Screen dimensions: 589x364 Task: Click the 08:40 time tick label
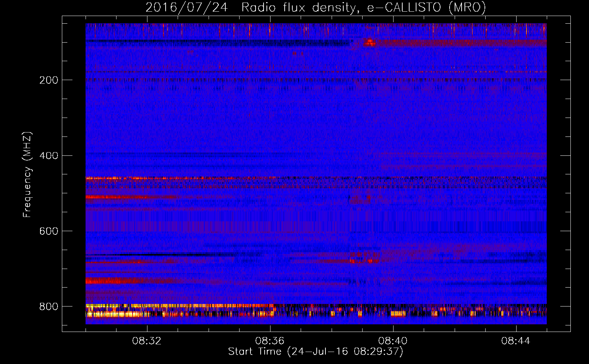point(393,341)
